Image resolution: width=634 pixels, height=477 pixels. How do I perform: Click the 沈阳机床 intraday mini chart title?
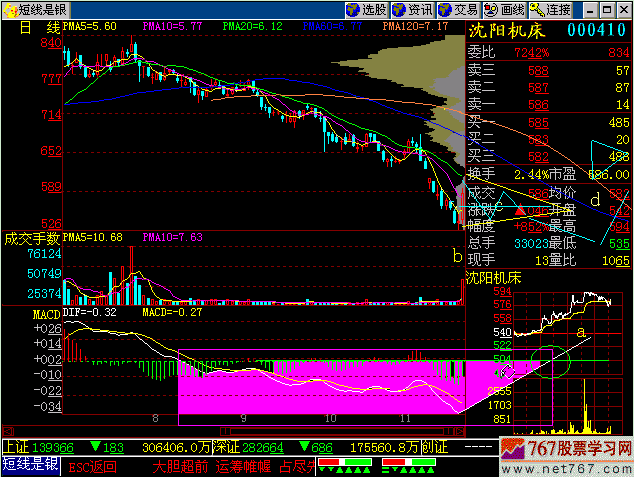495,276
